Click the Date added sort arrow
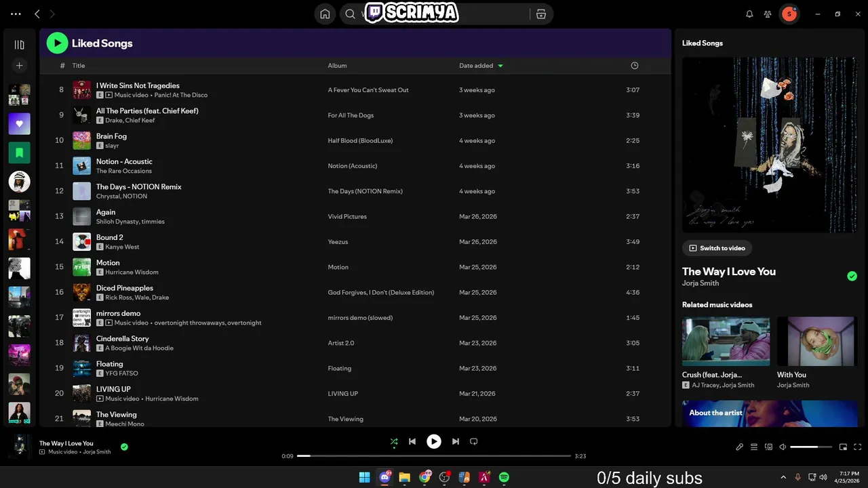 tap(500, 66)
